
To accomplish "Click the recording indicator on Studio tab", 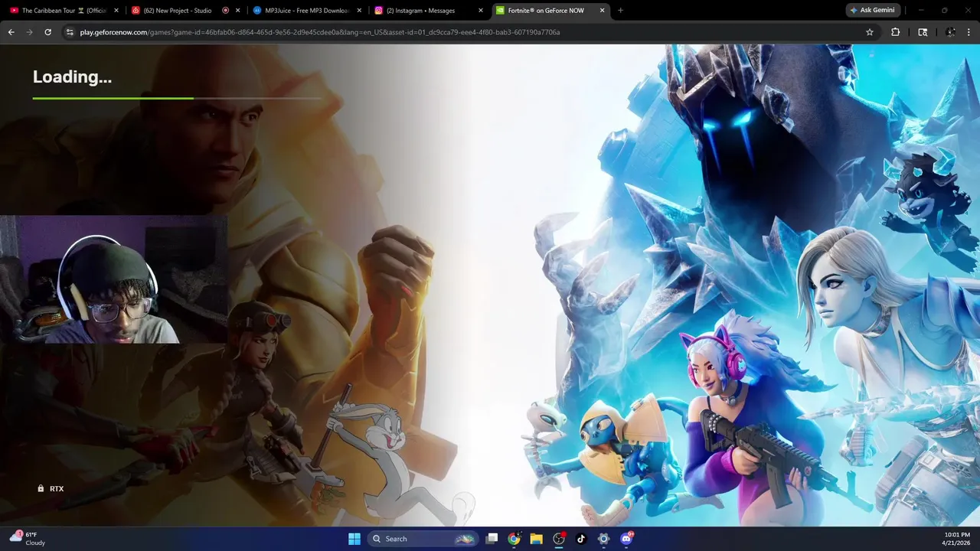I will 225,11.
